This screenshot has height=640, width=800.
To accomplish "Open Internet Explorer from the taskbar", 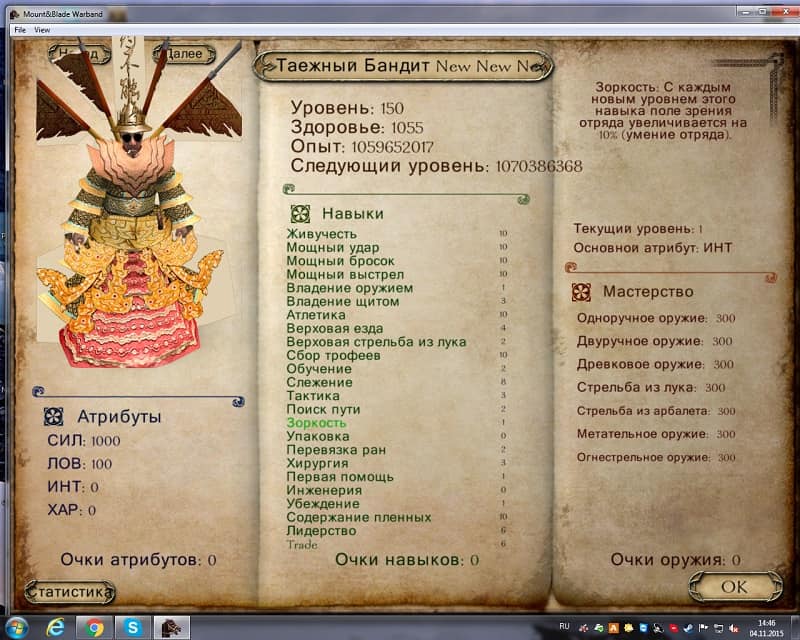I will (56, 627).
